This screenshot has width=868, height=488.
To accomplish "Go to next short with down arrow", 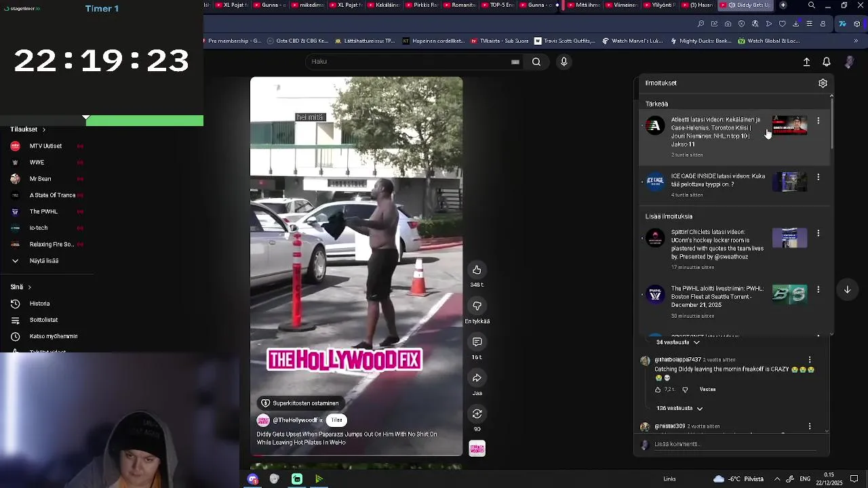I will click(847, 289).
